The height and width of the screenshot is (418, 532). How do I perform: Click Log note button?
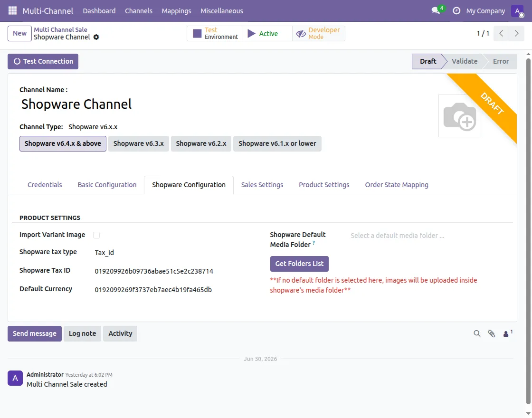[x=83, y=333]
